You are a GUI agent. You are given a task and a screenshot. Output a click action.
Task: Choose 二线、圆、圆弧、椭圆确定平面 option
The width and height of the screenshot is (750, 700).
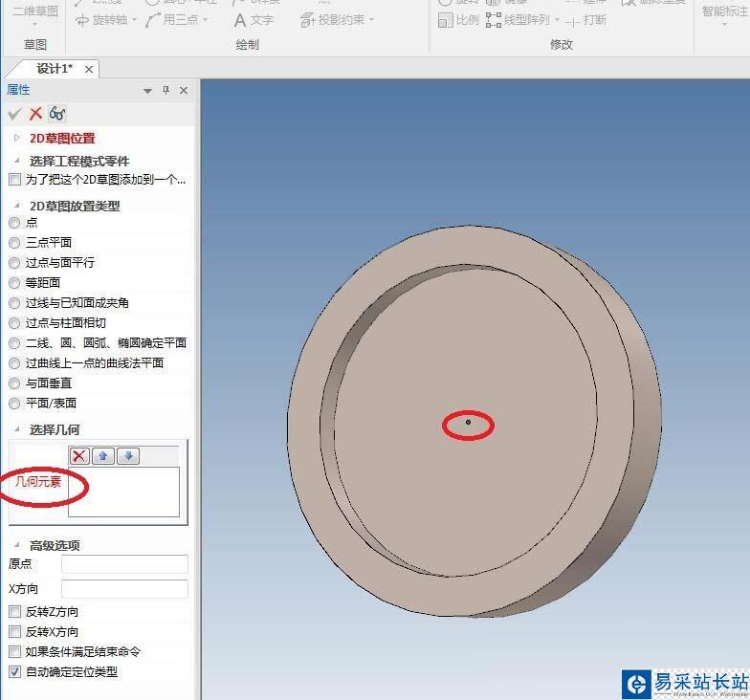(x=14, y=343)
